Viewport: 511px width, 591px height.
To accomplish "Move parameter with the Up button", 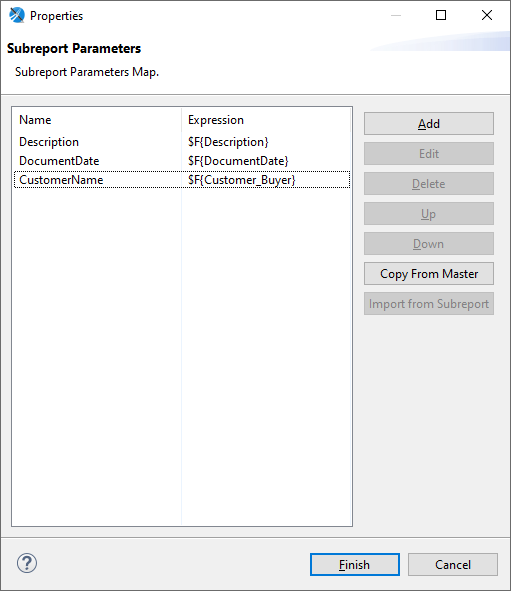I will coord(428,214).
